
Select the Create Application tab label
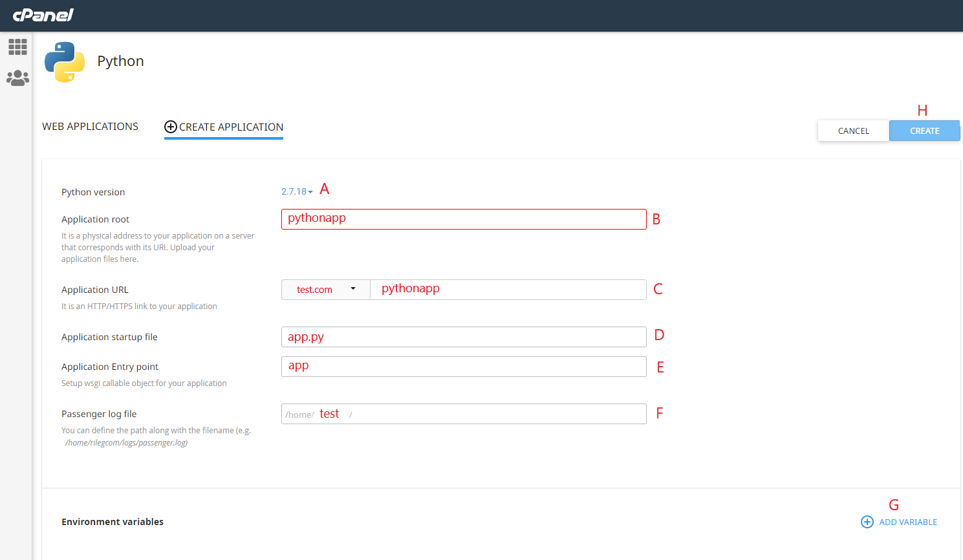tap(231, 127)
